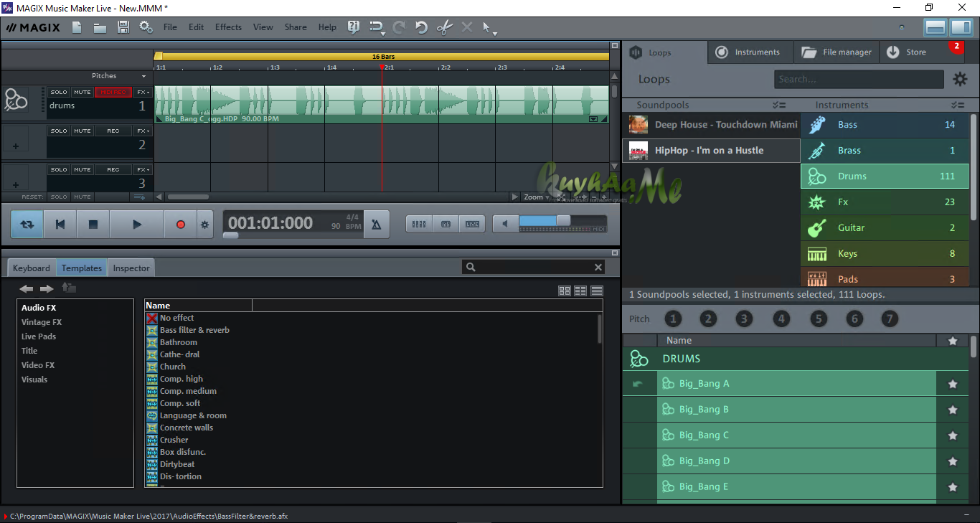Open the Pitches dropdown arrow
The width and height of the screenshot is (980, 523).
[143, 76]
